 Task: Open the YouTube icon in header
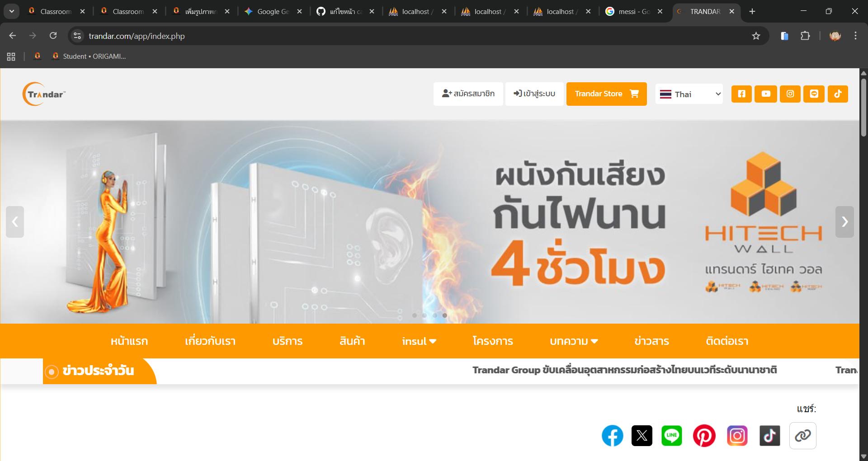(x=766, y=94)
